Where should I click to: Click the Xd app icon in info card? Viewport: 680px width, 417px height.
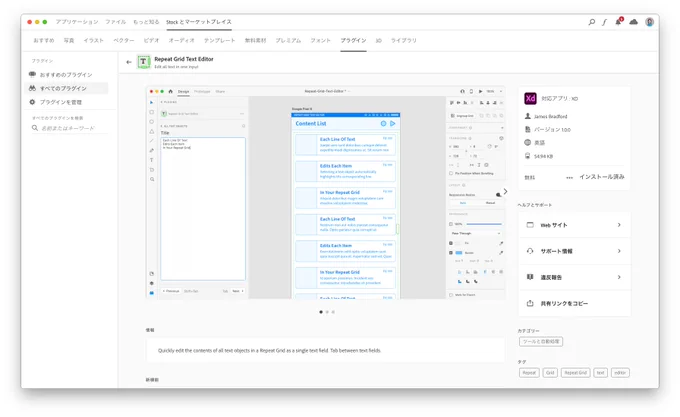pyautogui.click(x=530, y=98)
